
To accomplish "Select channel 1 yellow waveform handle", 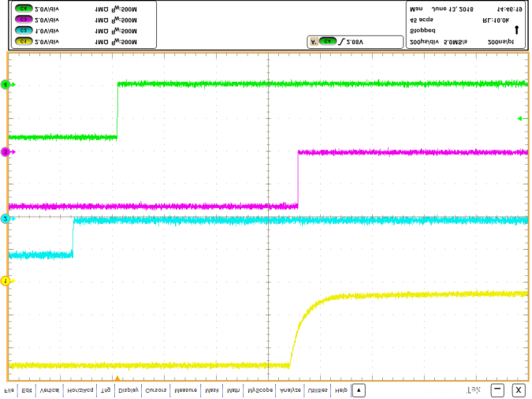I will coord(6,281).
